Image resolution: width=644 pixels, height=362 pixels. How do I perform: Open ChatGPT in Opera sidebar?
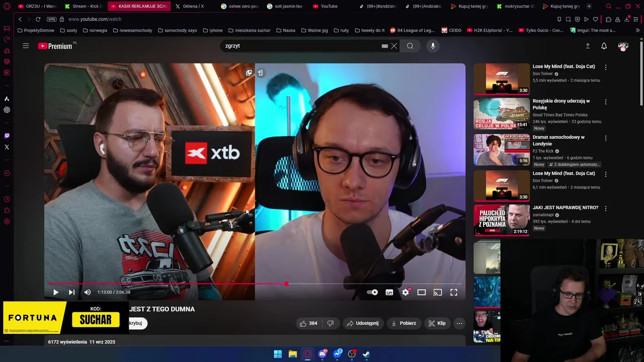[x=7, y=110]
